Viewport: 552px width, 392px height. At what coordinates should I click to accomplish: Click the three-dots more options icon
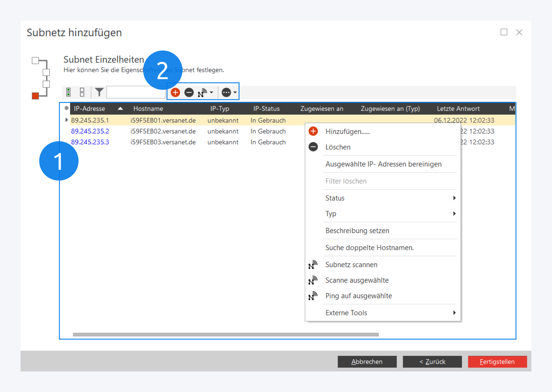click(x=226, y=92)
